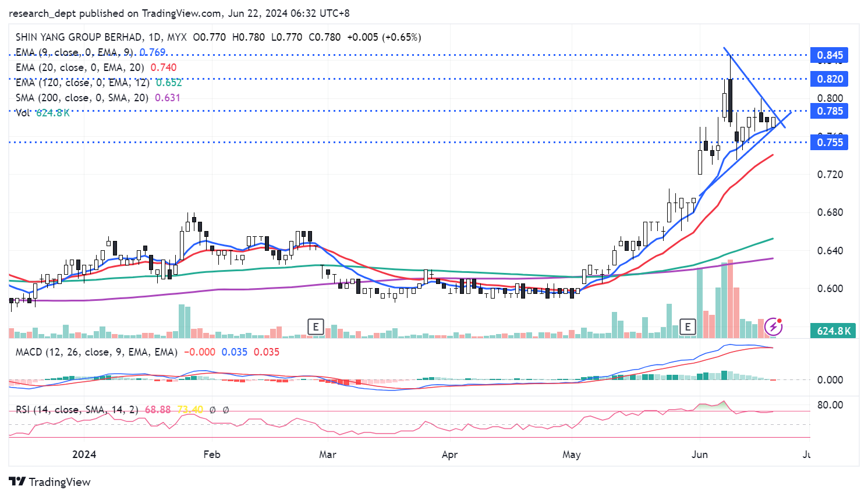The width and height of the screenshot is (868, 497).
Task: Click the TradingView wordmark at bottom left
Action: click(x=59, y=482)
